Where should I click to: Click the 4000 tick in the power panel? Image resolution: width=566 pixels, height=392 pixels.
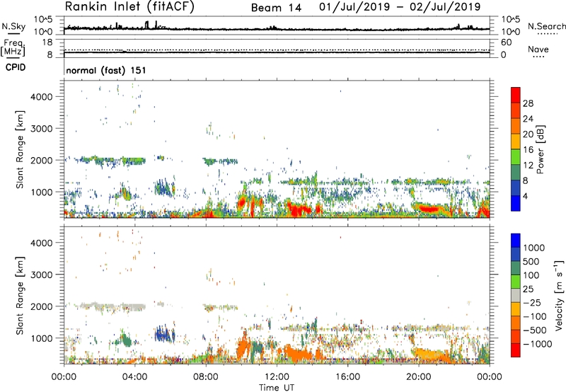coord(42,97)
